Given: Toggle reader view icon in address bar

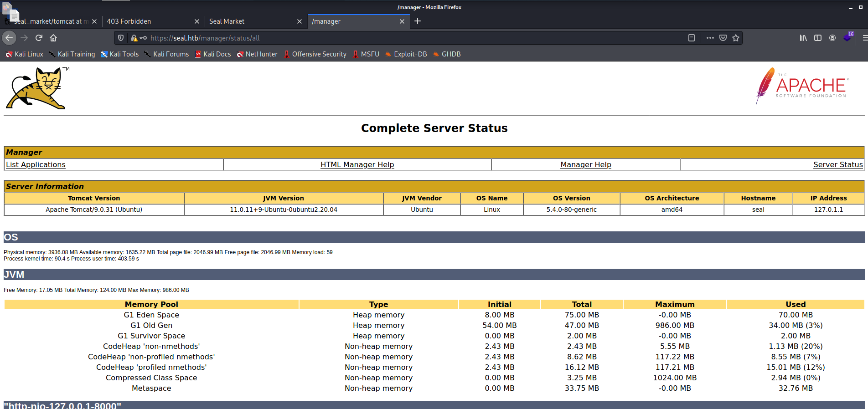Looking at the screenshot, I should coord(692,38).
